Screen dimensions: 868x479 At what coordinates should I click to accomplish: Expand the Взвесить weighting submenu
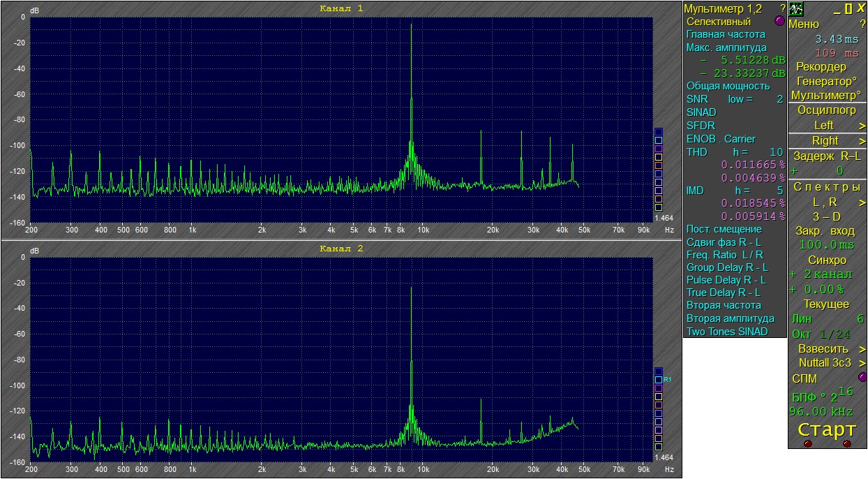(x=862, y=348)
